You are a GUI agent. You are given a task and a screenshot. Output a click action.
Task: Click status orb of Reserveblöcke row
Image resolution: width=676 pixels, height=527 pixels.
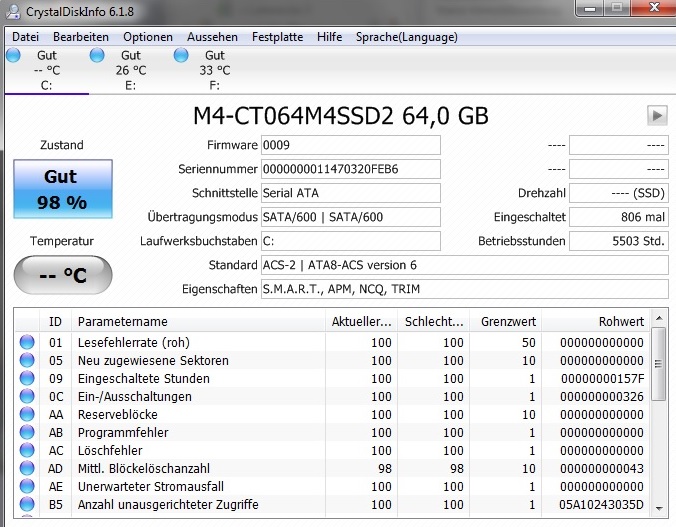point(27,414)
